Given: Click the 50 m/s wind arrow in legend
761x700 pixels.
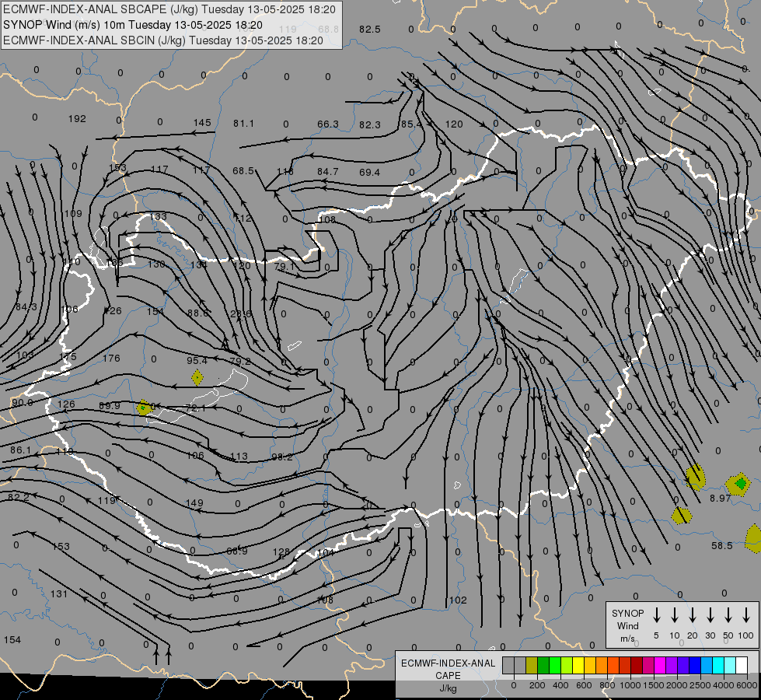Looking at the screenshot, I should point(728,615).
